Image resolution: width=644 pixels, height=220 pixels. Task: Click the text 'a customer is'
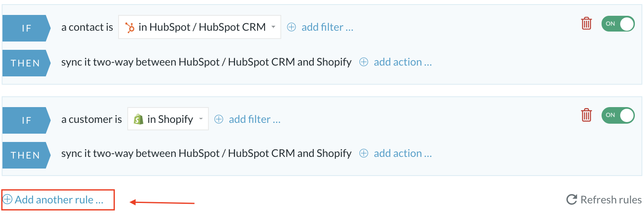point(92,120)
